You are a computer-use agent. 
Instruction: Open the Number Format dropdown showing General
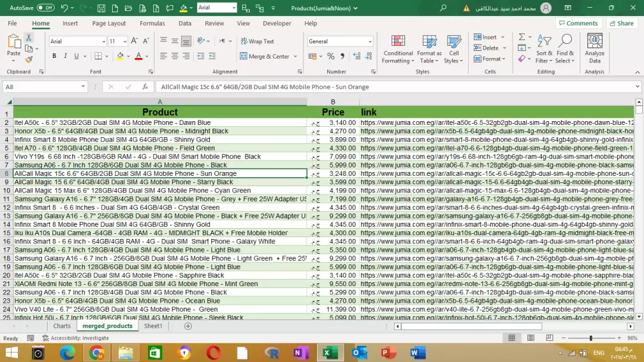point(340,41)
